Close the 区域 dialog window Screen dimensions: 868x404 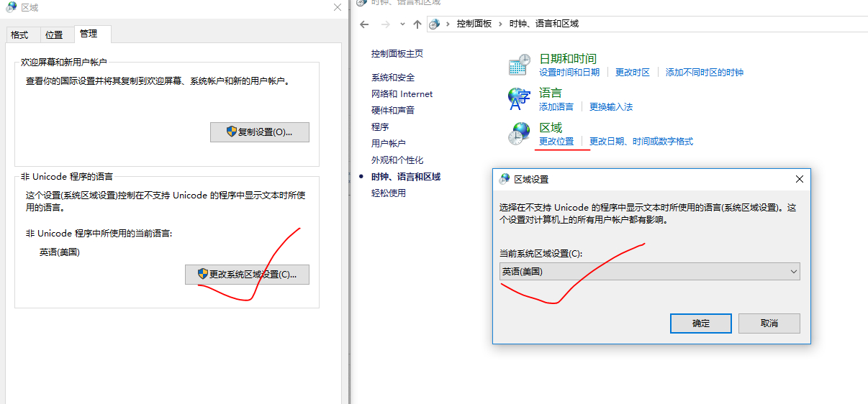pyautogui.click(x=337, y=7)
